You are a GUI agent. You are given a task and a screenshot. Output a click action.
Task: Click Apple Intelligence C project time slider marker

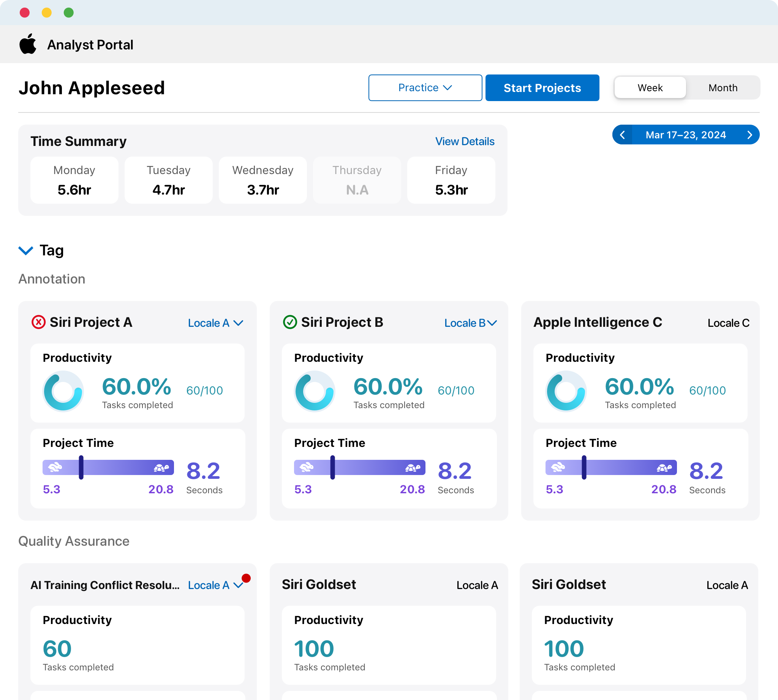coord(584,467)
